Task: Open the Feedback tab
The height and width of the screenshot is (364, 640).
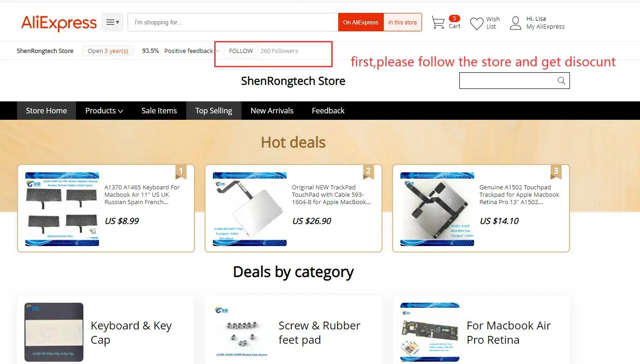Action: (328, 111)
